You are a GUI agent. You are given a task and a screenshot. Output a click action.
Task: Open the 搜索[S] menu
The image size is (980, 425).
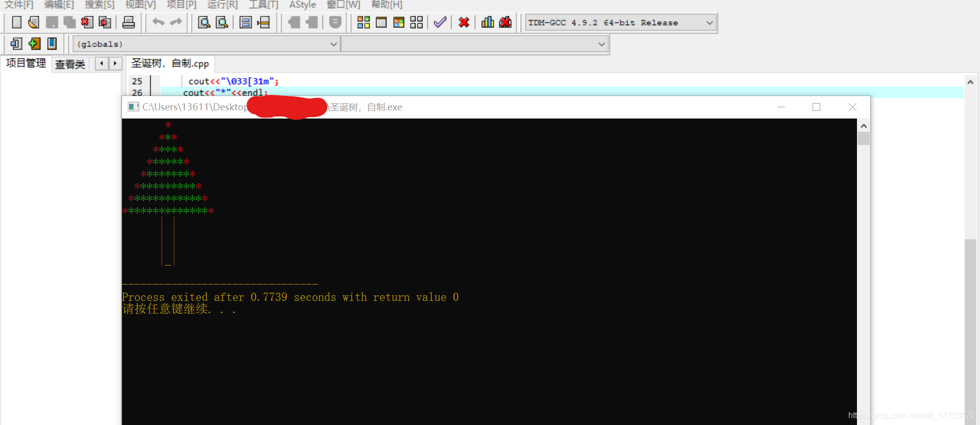click(100, 5)
